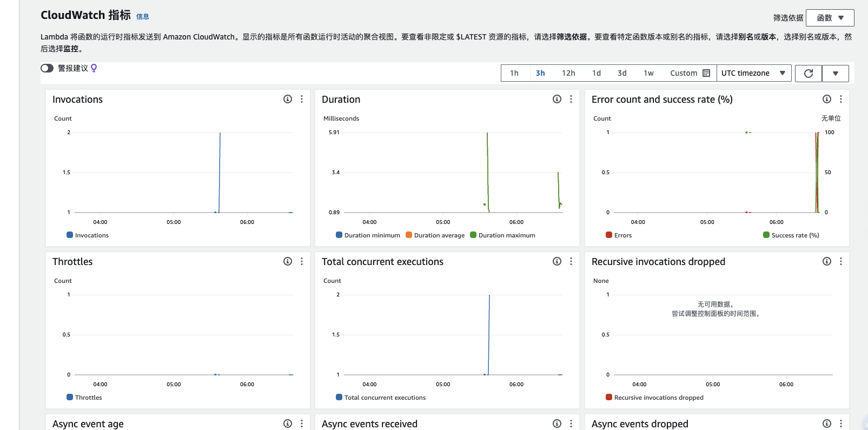Click the Duration widget title

(x=341, y=100)
